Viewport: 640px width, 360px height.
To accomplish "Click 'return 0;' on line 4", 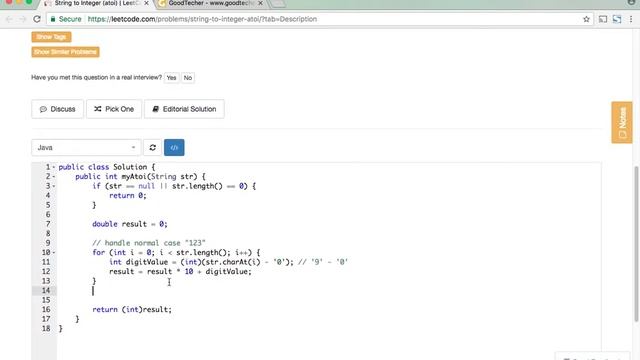I will [128, 196].
